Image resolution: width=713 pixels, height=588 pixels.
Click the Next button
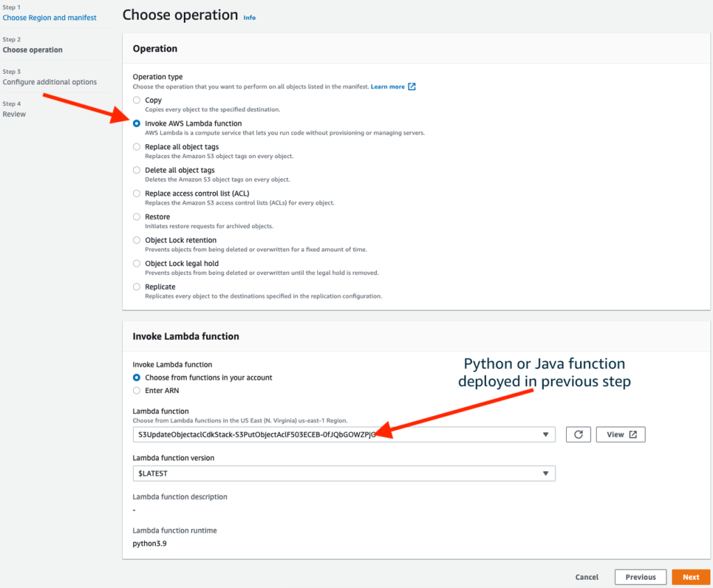click(690, 577)
